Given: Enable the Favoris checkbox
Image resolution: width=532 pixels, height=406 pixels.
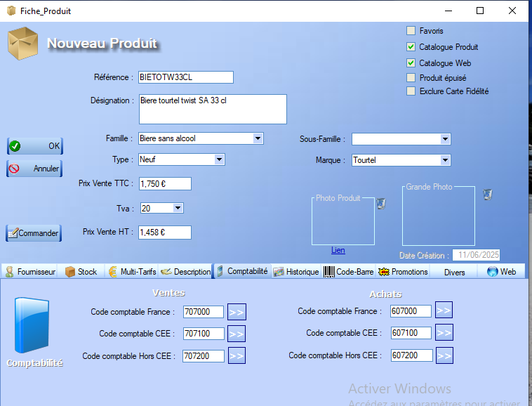Looking at the screenshot, I should [x=411, y=31].
